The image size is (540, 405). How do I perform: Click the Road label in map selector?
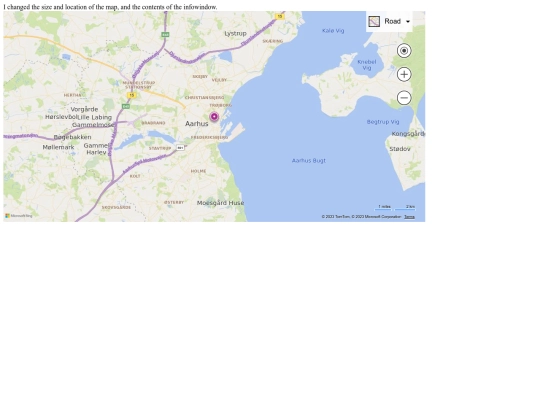[x=393, y=21]
